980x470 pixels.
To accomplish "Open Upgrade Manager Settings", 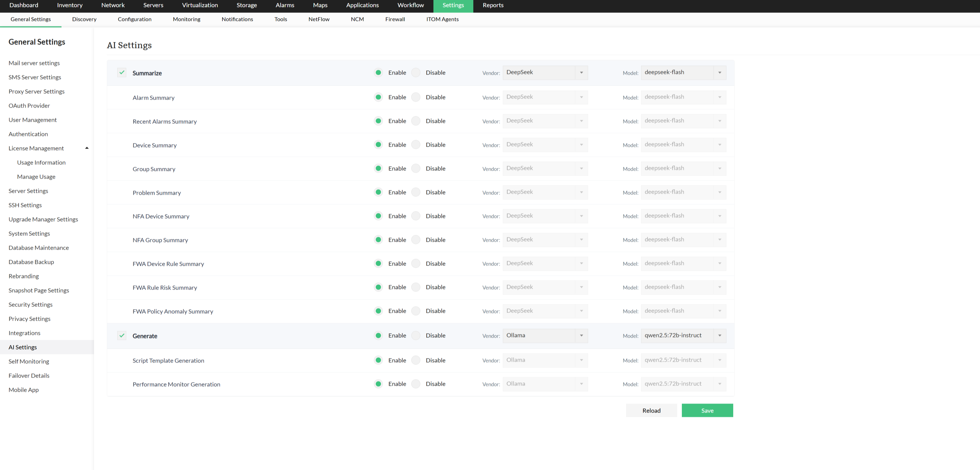I will 43,219.
